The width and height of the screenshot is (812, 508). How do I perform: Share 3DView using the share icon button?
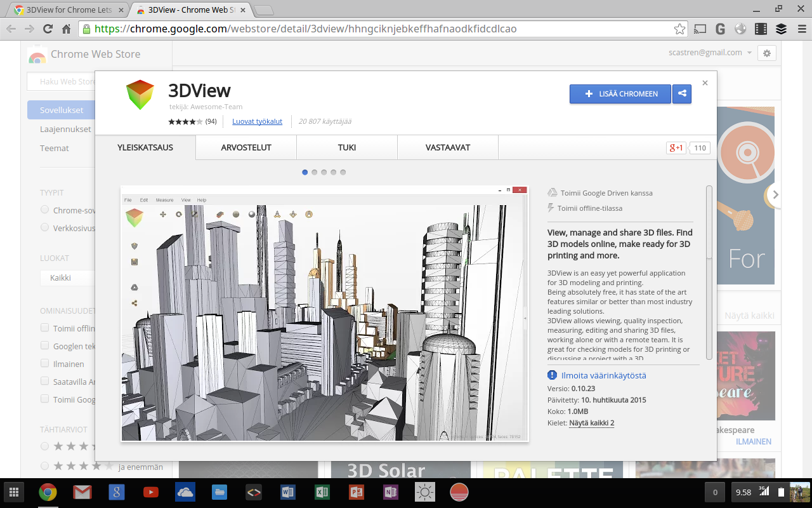(x=682, y=94)
